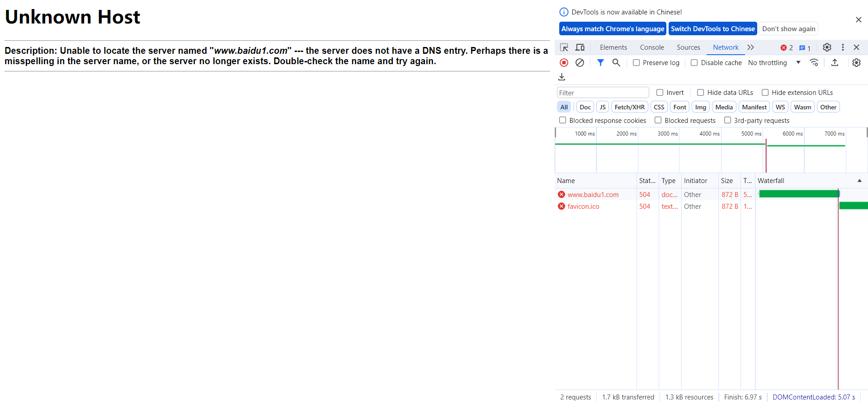Viewport: 868px width, 404px height.
Task: Check Blocked requests checkbox
Action: (658, 120)
